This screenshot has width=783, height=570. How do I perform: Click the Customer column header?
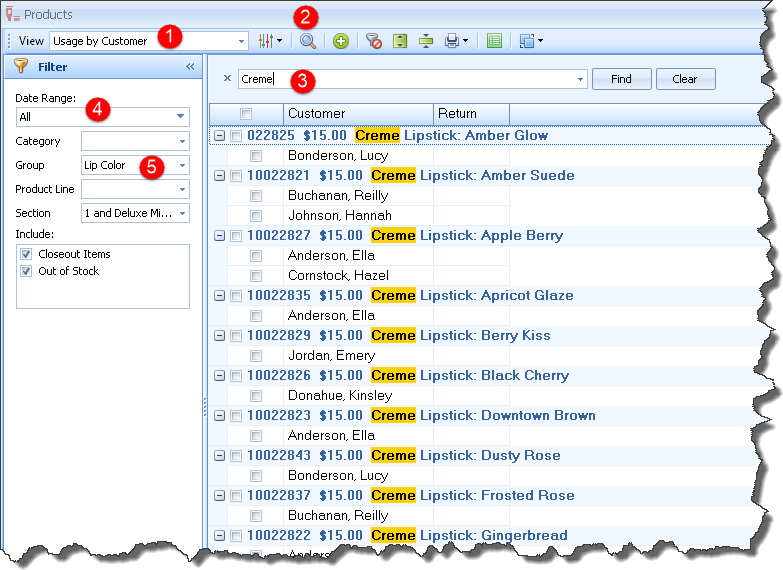358,114
